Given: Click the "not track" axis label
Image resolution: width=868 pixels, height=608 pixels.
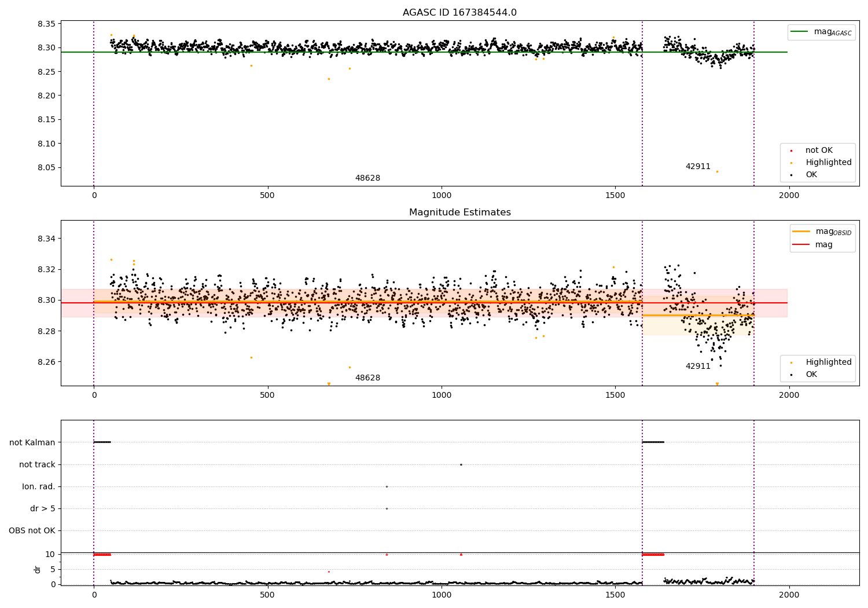Looking at the screenshot, I should click(37, 464).
